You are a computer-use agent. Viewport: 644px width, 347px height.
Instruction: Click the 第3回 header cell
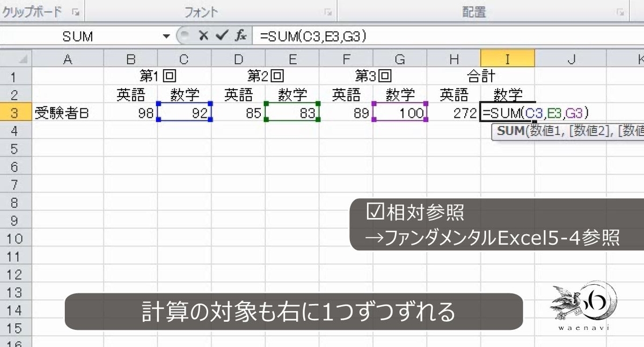pos(373,77)
